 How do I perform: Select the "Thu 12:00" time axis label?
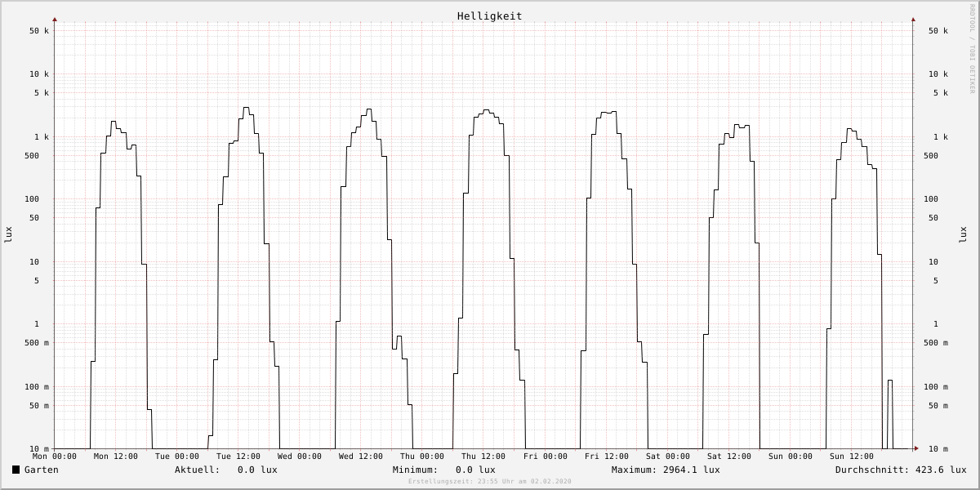(483, 457)
